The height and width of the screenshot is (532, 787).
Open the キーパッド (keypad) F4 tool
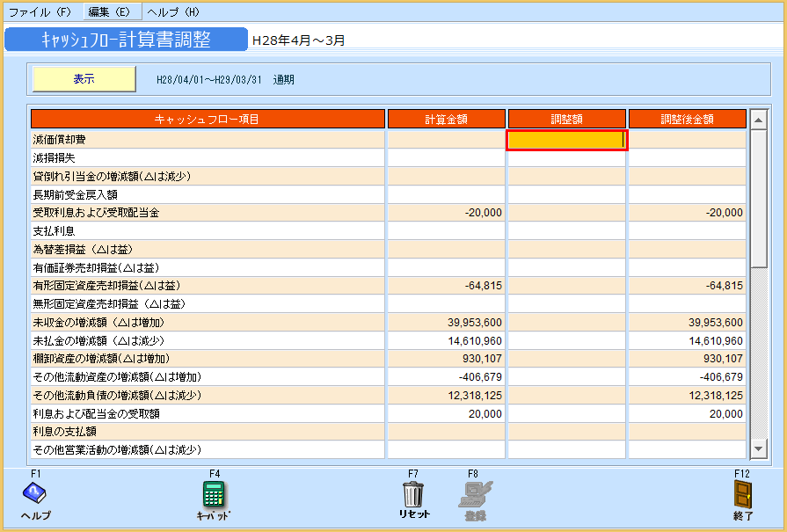tap(212, 492)
